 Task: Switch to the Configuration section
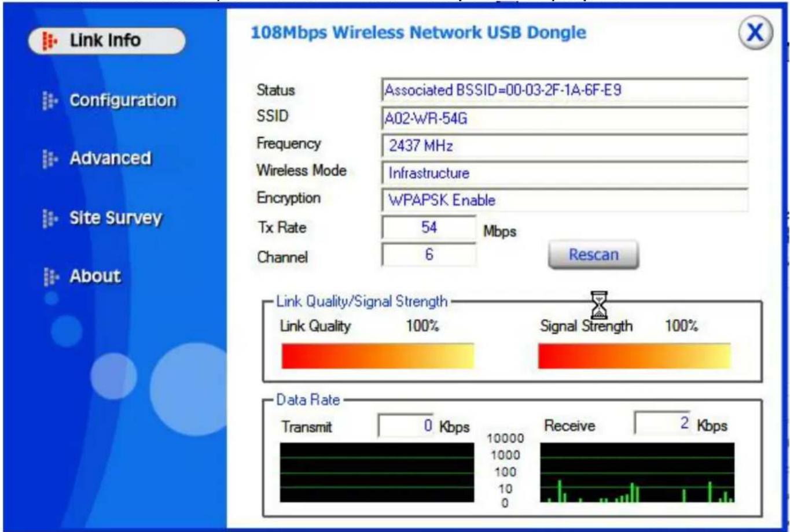click(x=122, y=100)
